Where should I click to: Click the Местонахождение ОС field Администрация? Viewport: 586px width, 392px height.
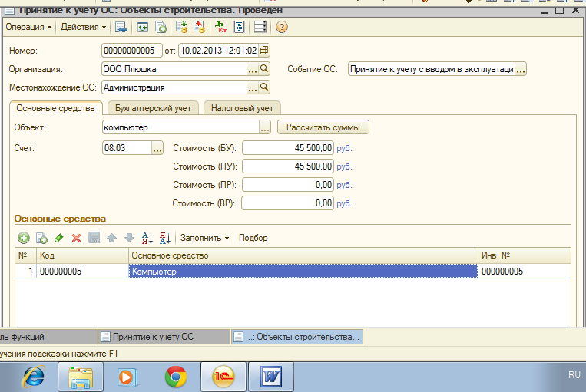[174, 87]
